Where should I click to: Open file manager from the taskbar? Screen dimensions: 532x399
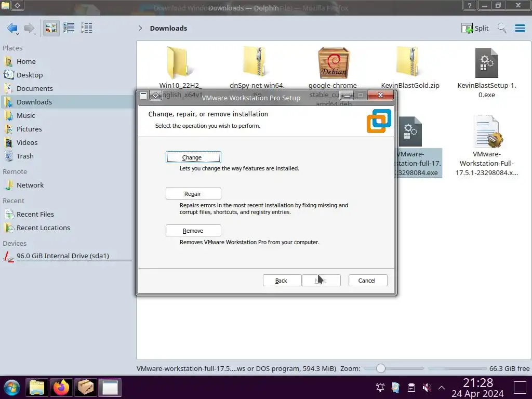[x=37, y=388]
